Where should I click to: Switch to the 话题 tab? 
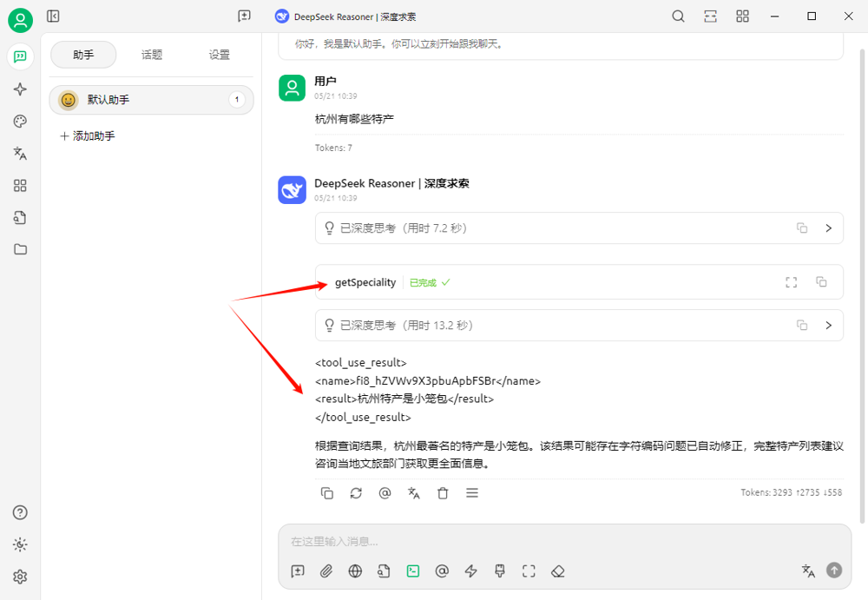(152, 55)
